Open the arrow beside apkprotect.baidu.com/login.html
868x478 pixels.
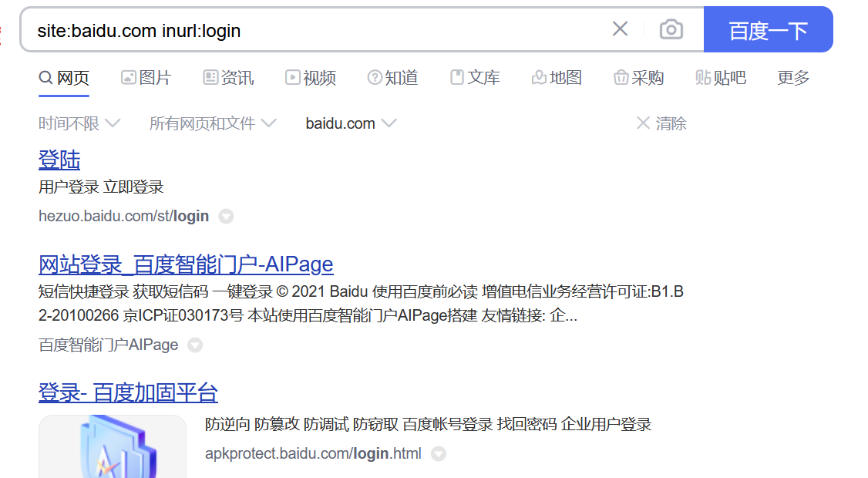pyautogui.click(x=439, y=454)
